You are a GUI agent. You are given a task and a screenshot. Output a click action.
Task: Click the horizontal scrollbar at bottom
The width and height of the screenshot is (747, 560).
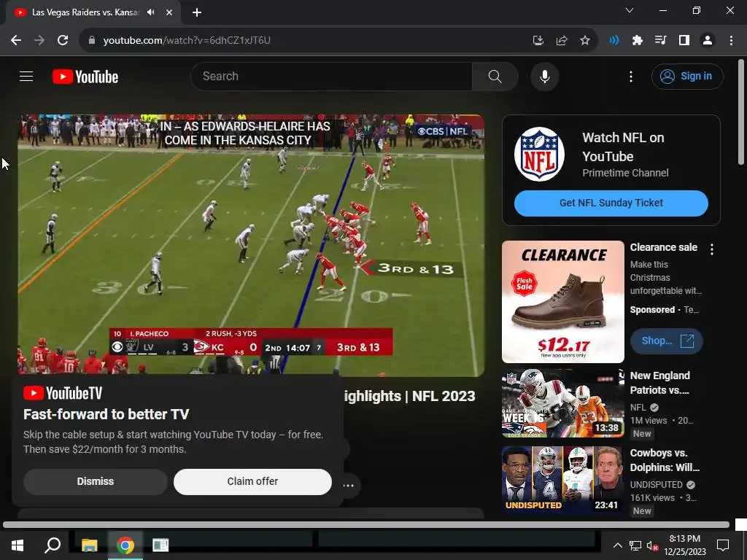click(366, 524)
